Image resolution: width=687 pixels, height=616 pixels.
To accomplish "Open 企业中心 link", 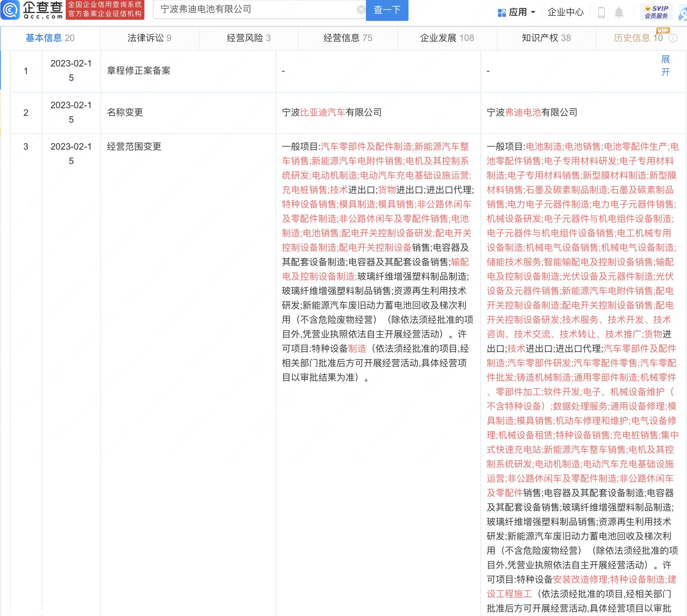I will tap(565, 12).
